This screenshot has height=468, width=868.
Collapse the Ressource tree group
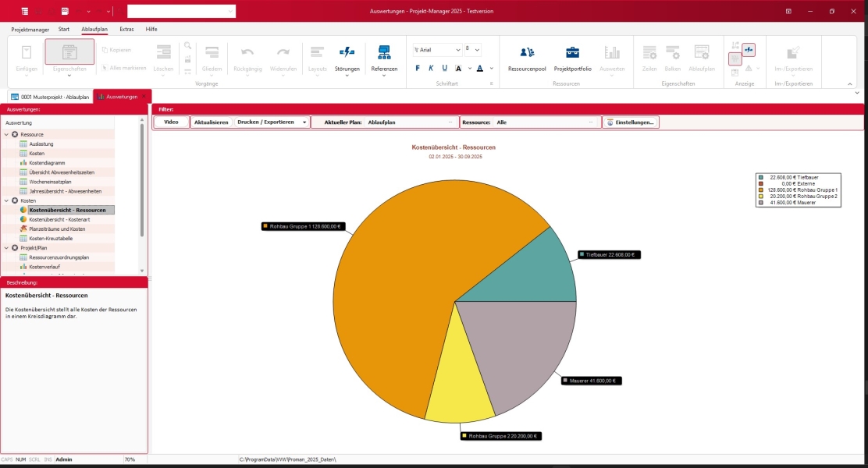[7, 134]
